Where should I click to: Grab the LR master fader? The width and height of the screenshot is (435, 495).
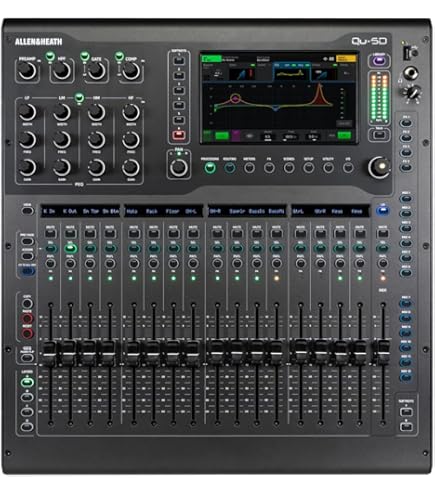tap(383, 352)
